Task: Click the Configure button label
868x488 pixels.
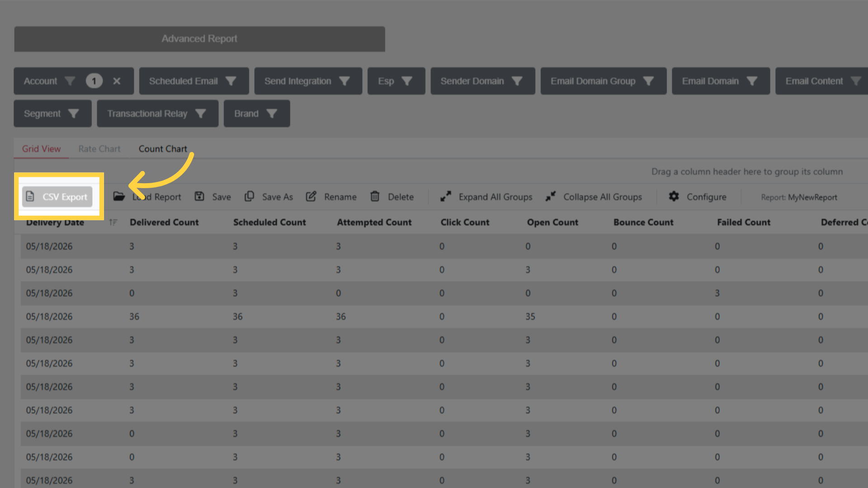Action: (706, 197)
